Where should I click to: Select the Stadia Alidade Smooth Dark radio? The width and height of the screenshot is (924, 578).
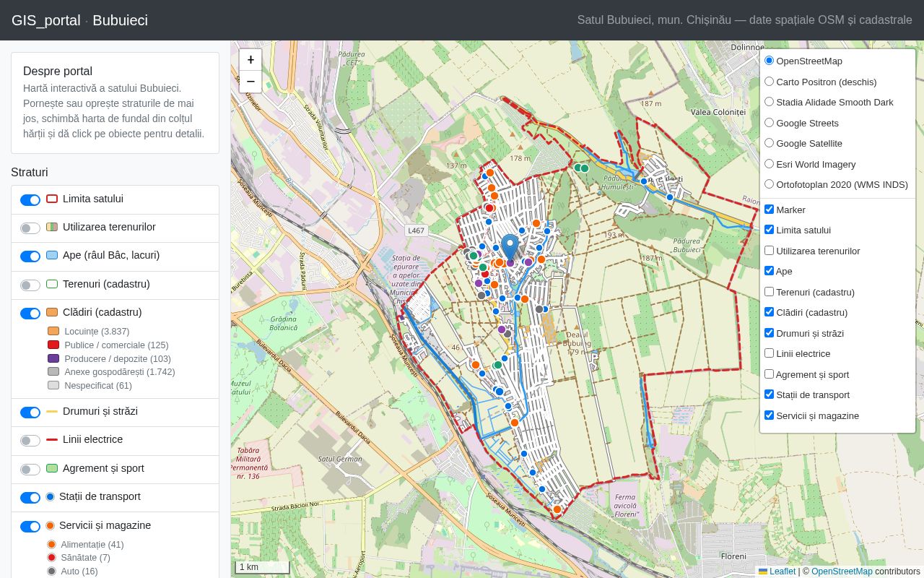pyautogui.click(x=769, y=102)
